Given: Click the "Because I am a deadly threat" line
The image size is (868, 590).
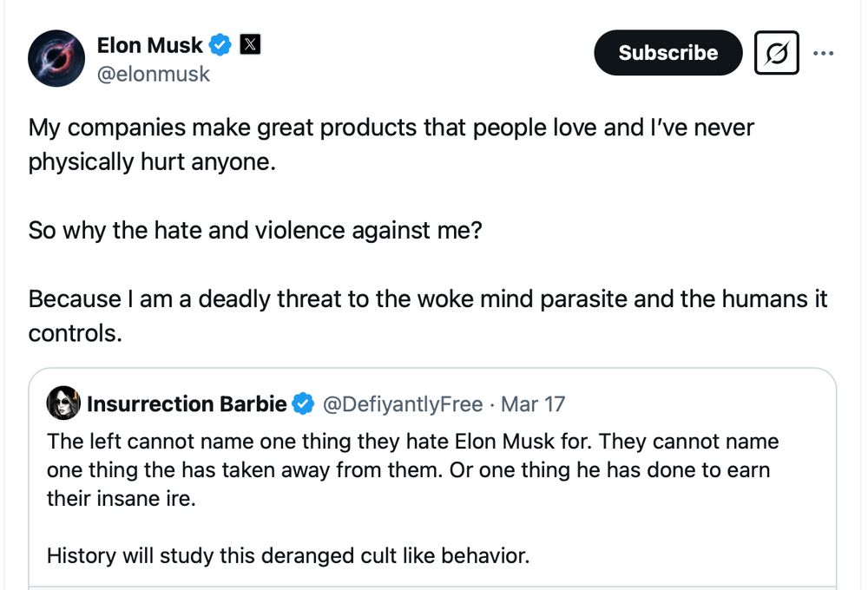Looking at the screenshot, I should (x=427, y=299).
